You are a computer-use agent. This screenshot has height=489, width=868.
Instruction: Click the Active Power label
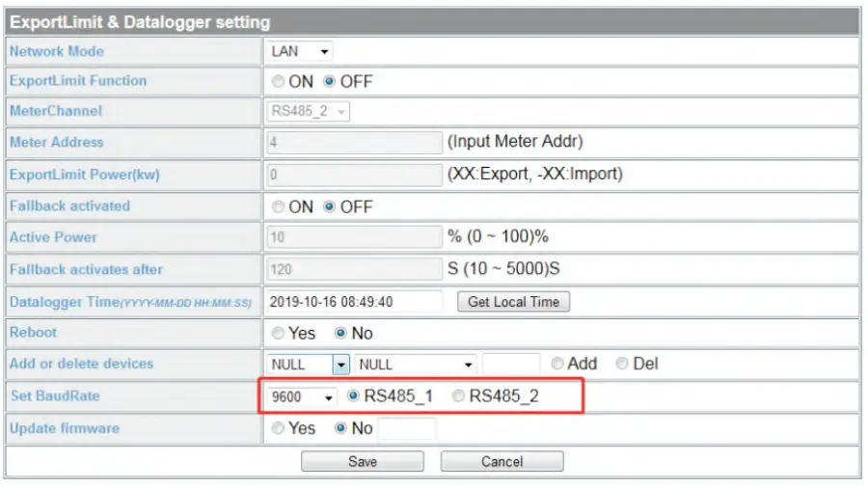pyautogui.click(x=53, y=237)
